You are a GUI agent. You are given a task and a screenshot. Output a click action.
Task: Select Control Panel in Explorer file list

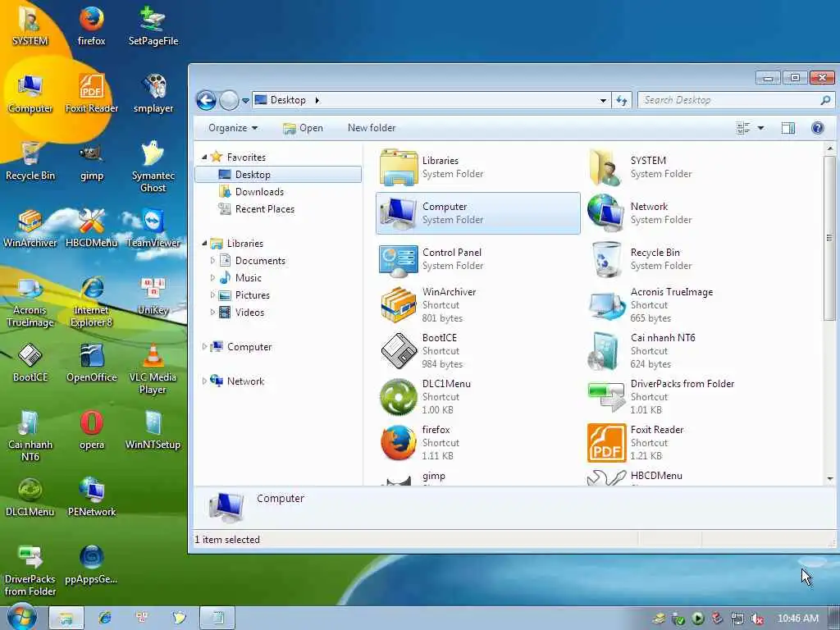click(478, 259)
